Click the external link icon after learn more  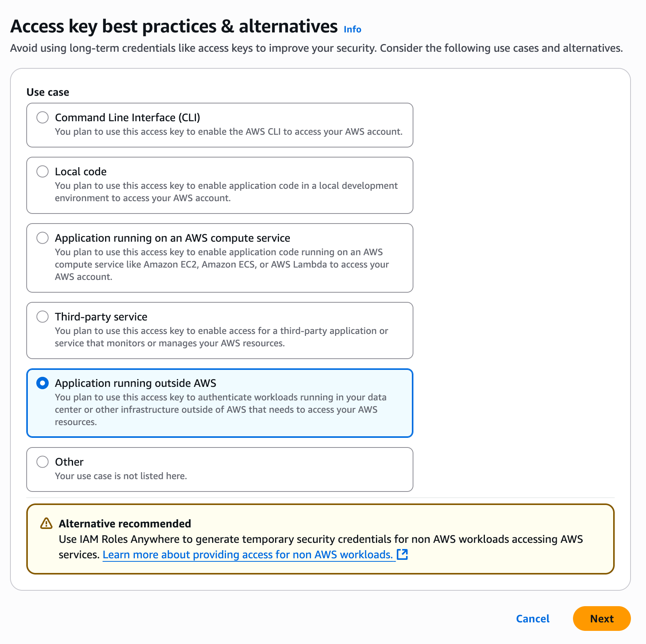[402, 554]
